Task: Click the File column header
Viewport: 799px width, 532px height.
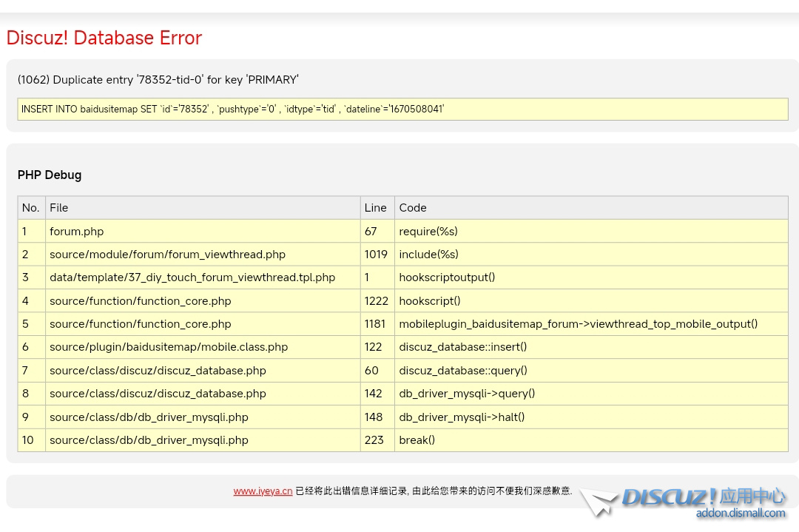Action: coord(203,208)
